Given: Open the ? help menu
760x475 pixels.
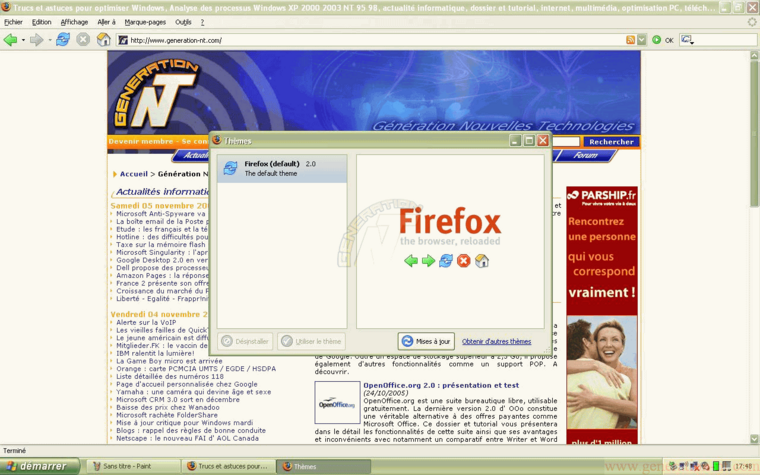Looking at the screenshot, I should click(x=202, y=22).
